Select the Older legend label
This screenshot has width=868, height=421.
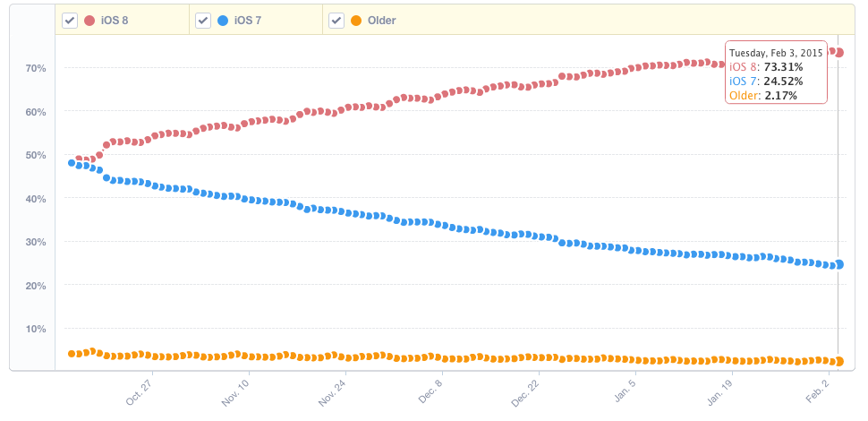(382, 21)
